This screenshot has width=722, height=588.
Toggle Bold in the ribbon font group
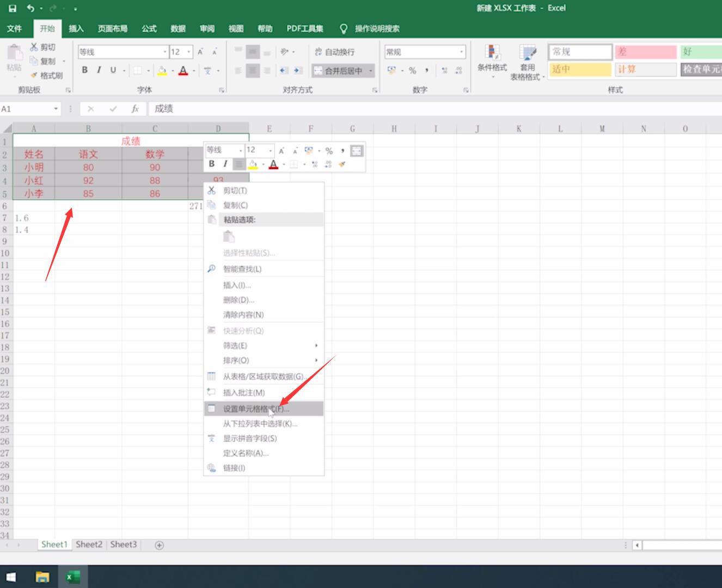[x=85, y=70]
